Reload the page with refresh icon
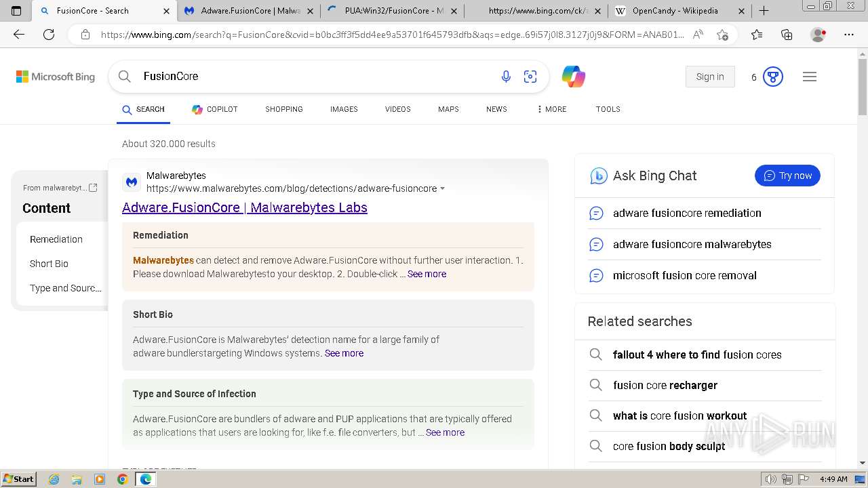Screen dimensions: 868x488 click(x=49, y=35)
